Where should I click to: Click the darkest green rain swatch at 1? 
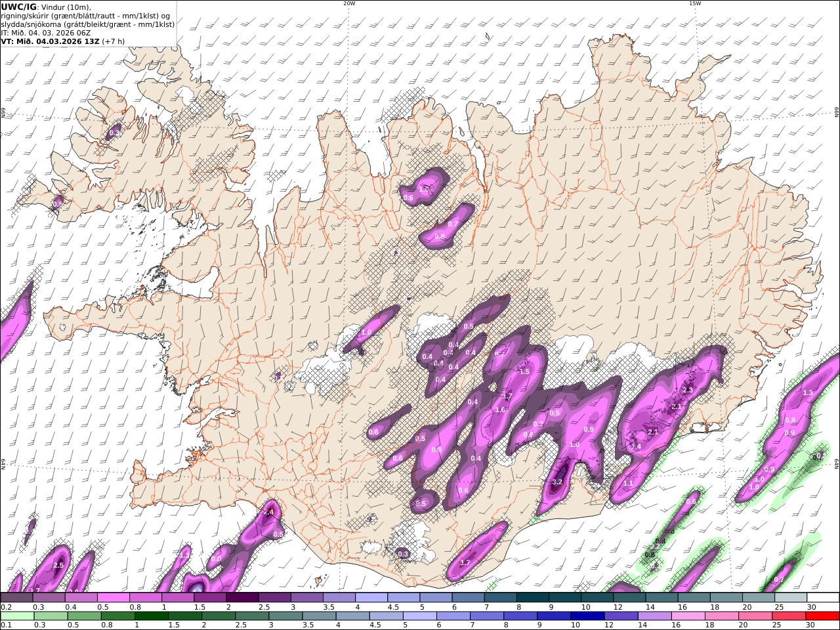151,616
